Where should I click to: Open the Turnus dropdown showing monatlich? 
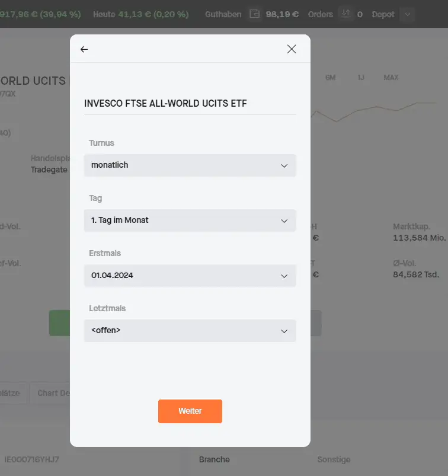(190, 165)
